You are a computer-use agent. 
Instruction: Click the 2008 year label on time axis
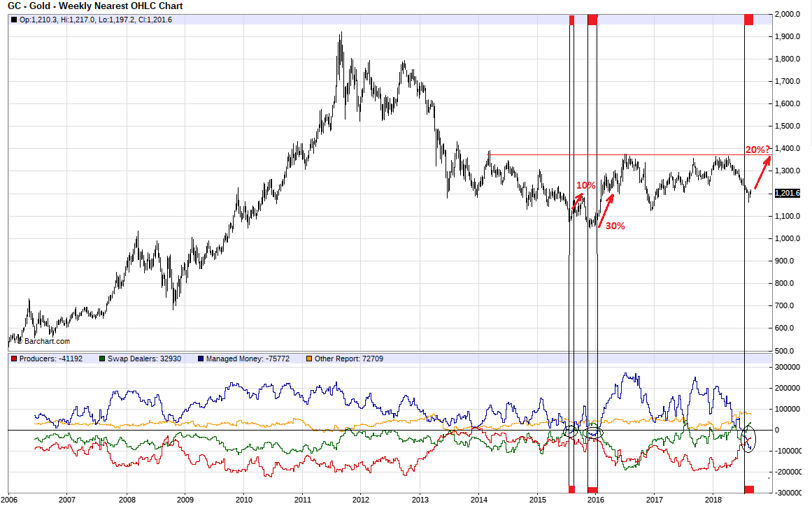tap(127, 500)
